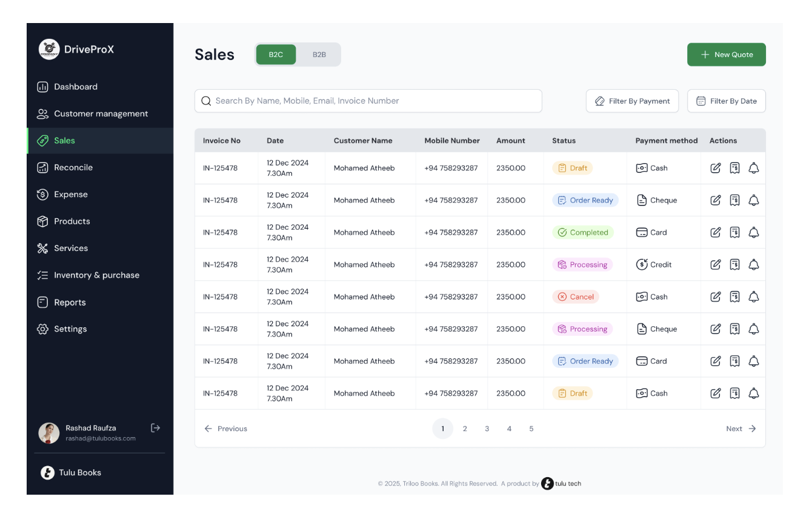Click the logout icon next to Rashad Raufza
Image resolution: width=812 pixels, height=525 pixels.
pos(155,427)
